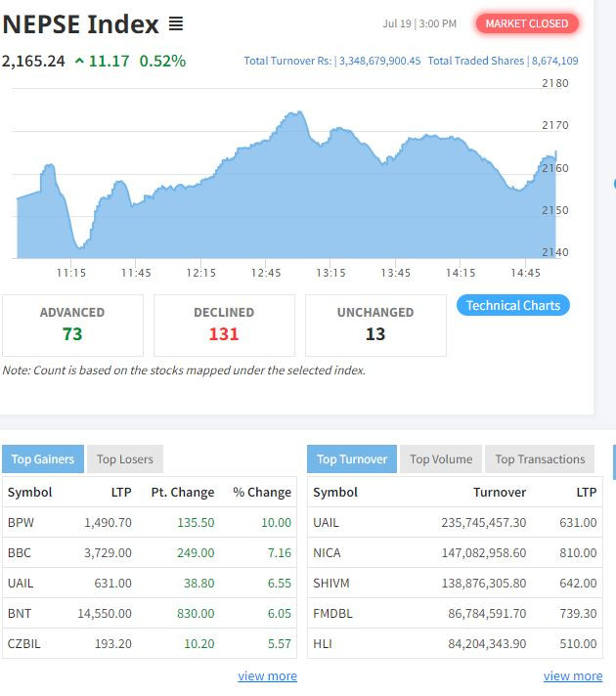Image resolution: width=616 pixels, height=696 pixels.
Task: Click the green up-arrow change indicator
Action: 79,61
